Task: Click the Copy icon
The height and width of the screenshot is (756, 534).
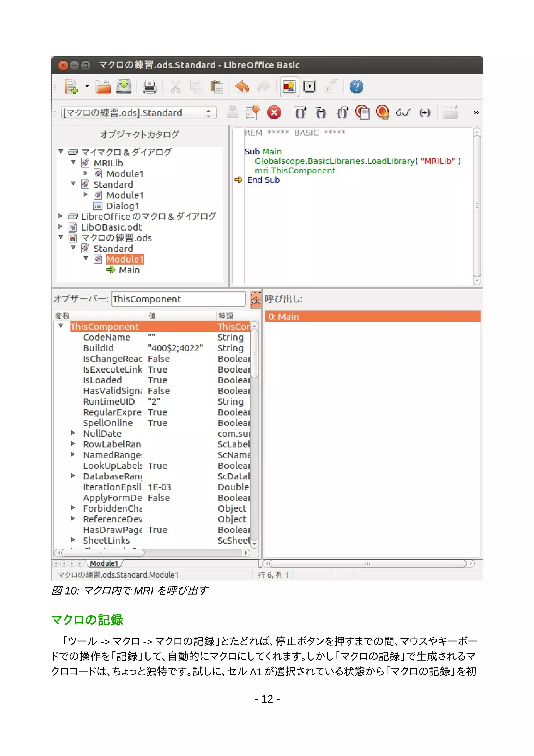Action: [196, 87]
